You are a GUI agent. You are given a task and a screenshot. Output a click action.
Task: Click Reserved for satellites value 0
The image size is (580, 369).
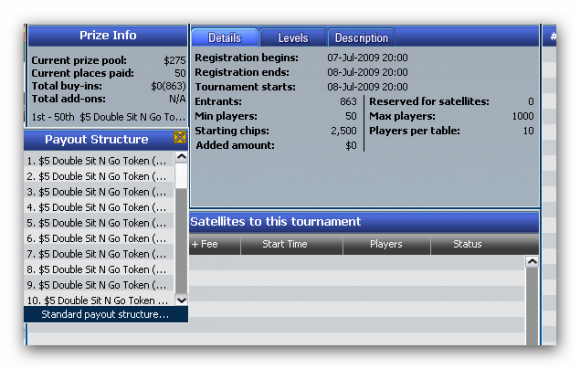click(531, 101)
